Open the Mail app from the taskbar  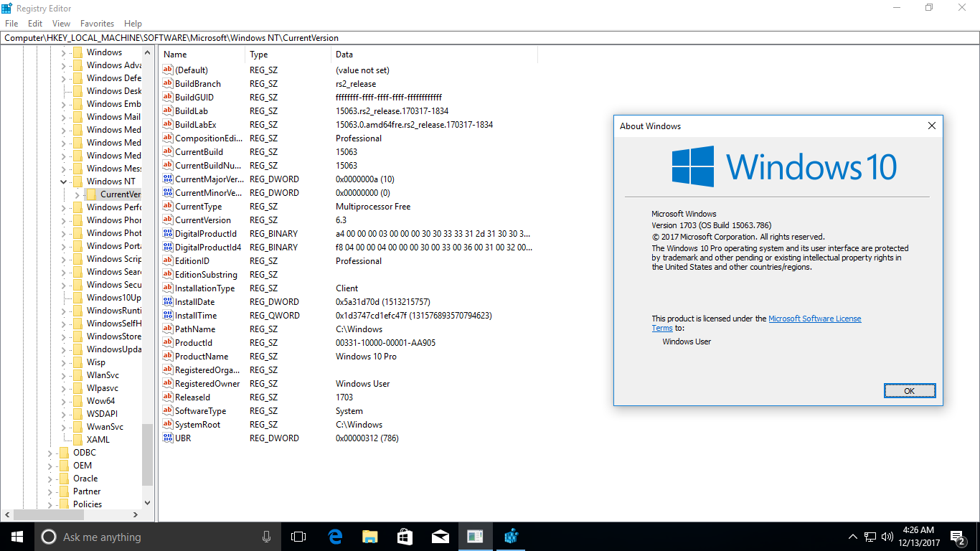[x=440, y=537]
